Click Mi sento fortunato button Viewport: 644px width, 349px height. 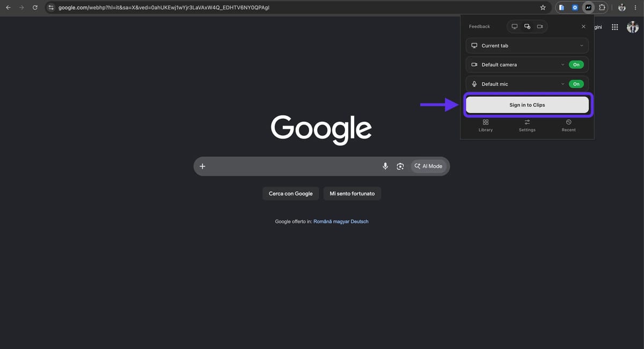(x=352, y=193)
